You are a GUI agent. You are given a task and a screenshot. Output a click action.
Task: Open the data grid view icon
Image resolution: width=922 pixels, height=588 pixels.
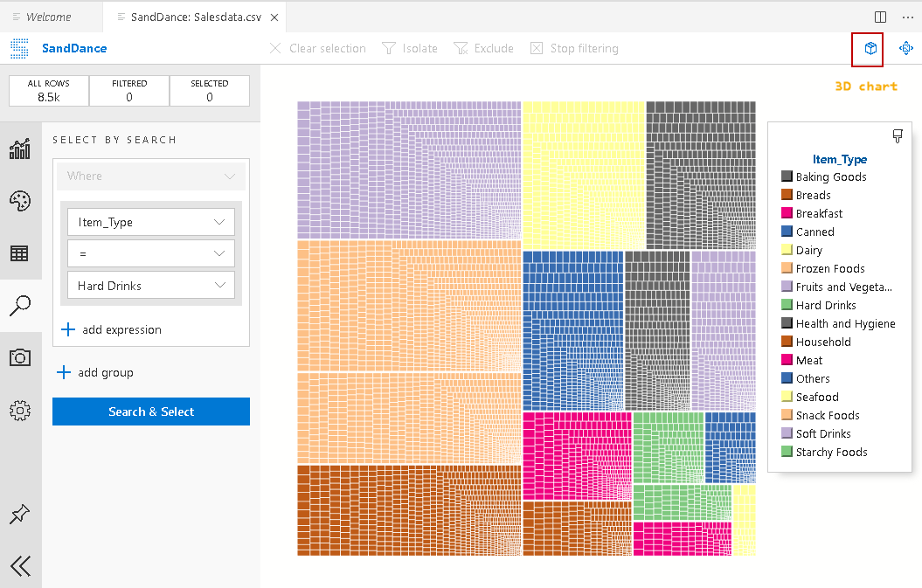click(x=20, y=253)
